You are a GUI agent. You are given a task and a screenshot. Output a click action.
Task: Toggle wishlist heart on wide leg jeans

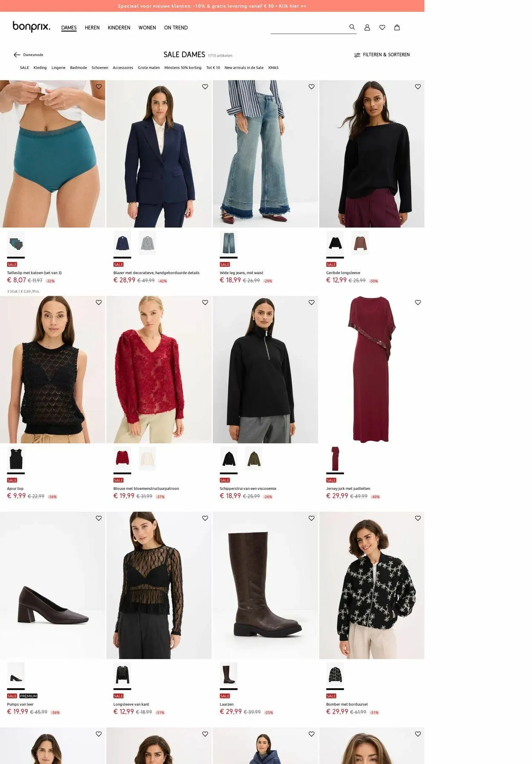click(x=312, y=87)
